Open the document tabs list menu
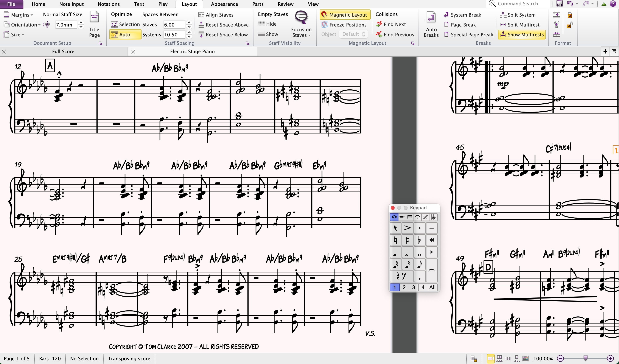 point(614,51)
